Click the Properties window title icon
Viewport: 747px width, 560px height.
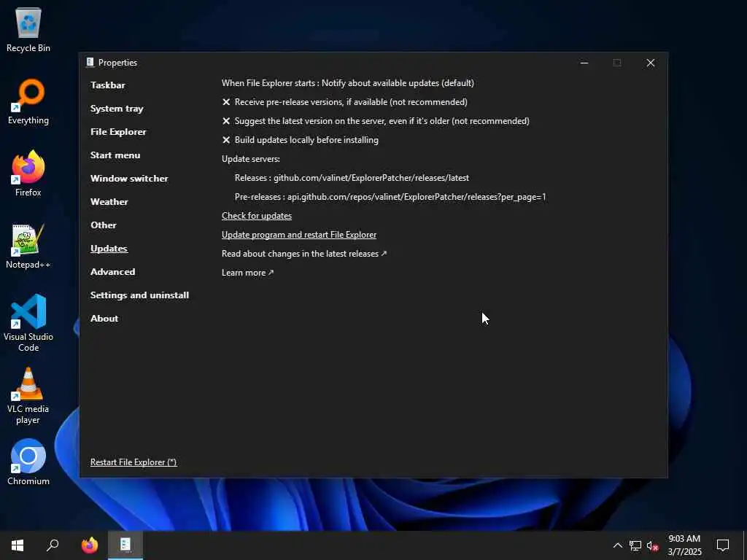coord(90,63)
